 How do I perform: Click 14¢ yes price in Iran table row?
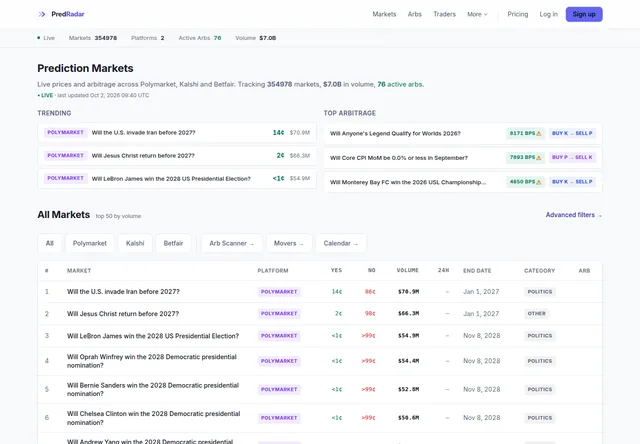click(337, 292)
